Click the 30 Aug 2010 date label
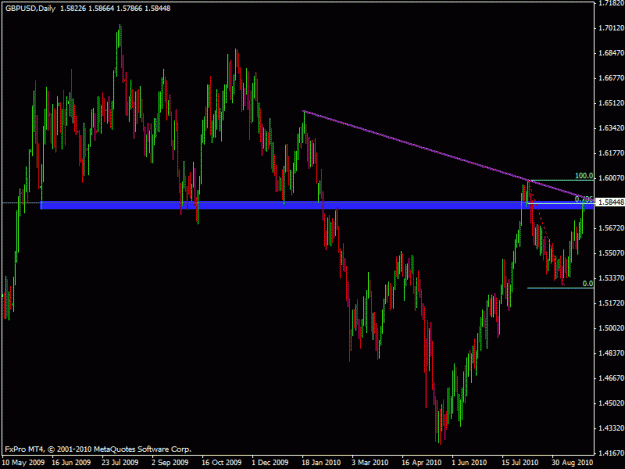 click(x=572, y=463)
